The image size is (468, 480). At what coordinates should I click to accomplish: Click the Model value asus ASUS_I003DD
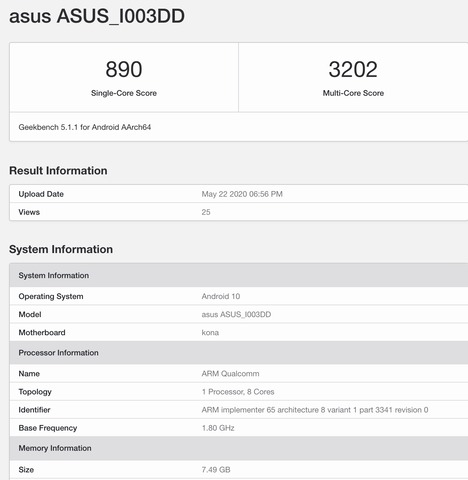pyautogui.click(x=236, y=314)
